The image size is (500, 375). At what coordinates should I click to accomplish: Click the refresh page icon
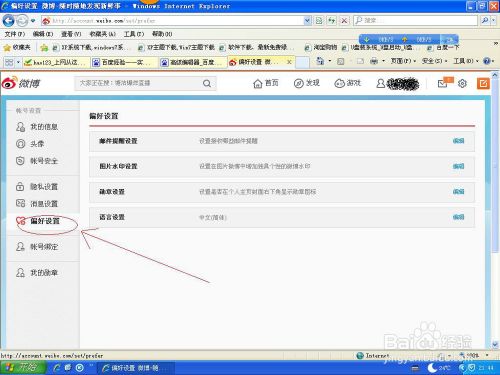point(331,21)
